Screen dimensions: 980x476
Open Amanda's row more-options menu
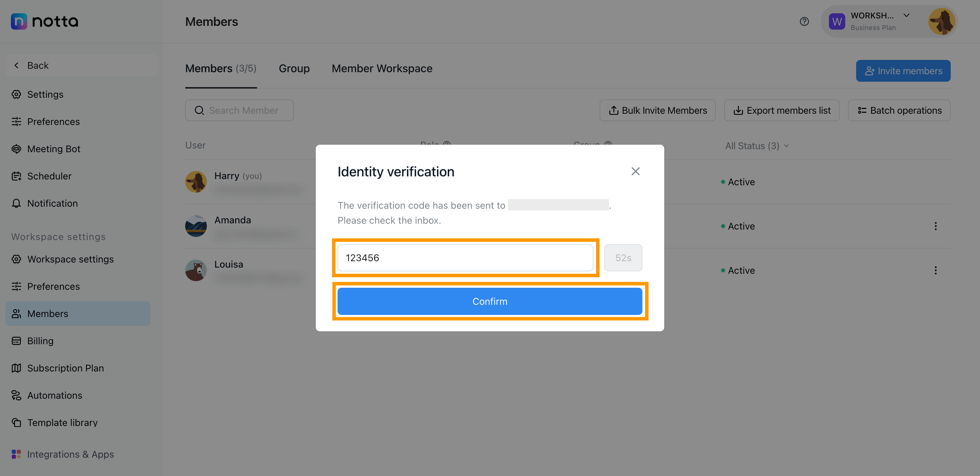[x=935, y=226]
